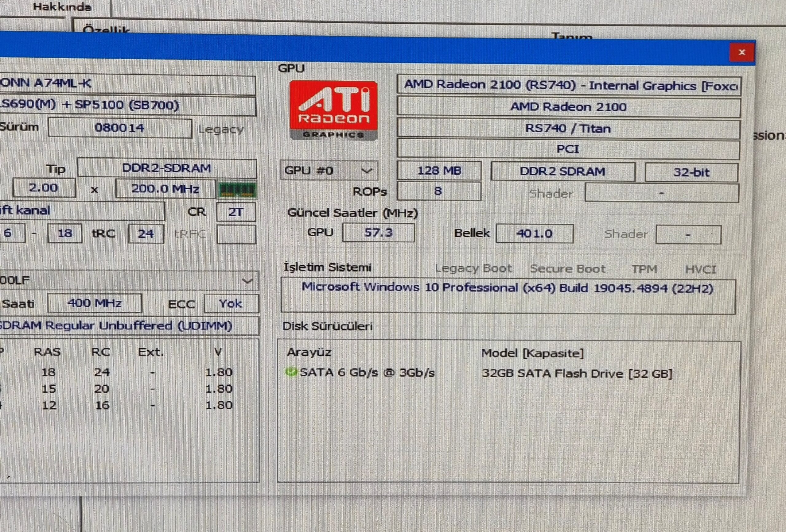Screen dimensions: 786x532
Task: Click the CR value 2T
Action: click(236, 212)
